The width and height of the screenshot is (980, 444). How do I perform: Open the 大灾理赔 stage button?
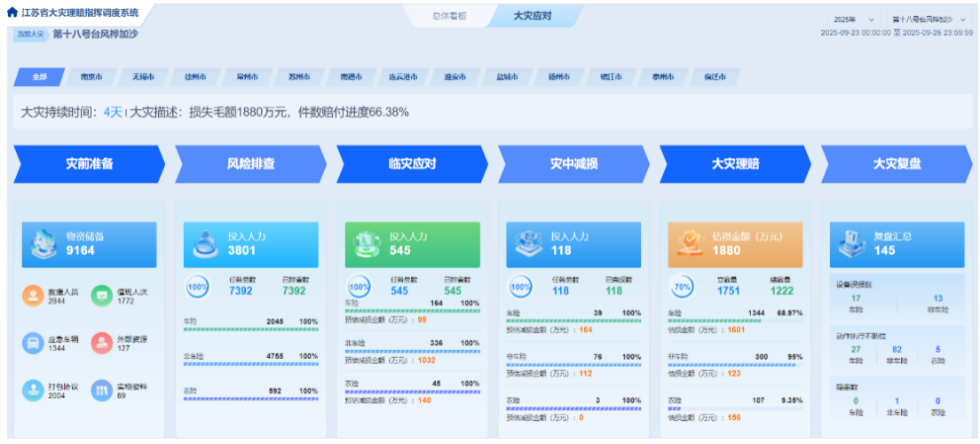735,164
